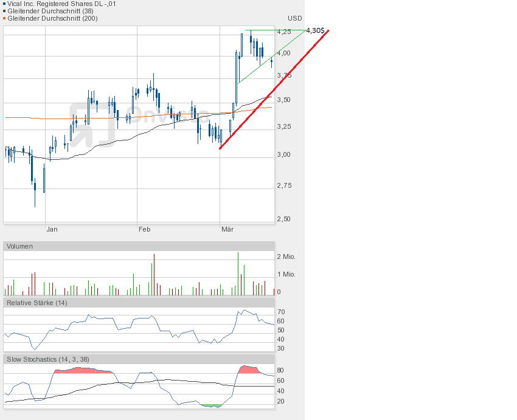Click the 2,50 price axis label
The image size is (517, 420).
point(283,219)
